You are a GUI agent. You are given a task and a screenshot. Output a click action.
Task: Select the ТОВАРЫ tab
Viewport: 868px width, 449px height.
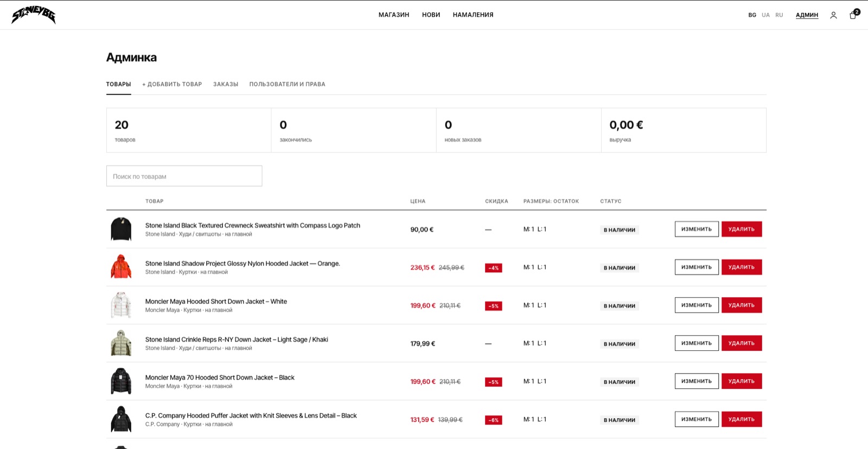[x=118, y=84]
